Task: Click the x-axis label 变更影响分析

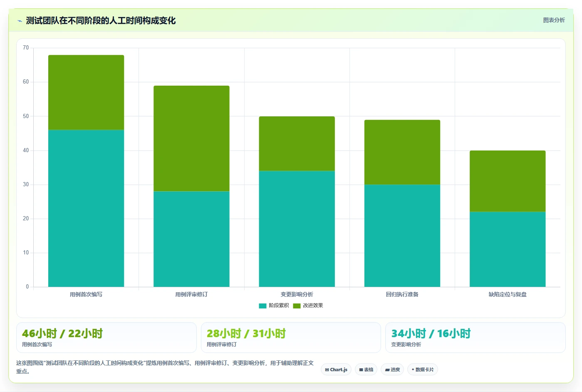Action: point(297,294)
